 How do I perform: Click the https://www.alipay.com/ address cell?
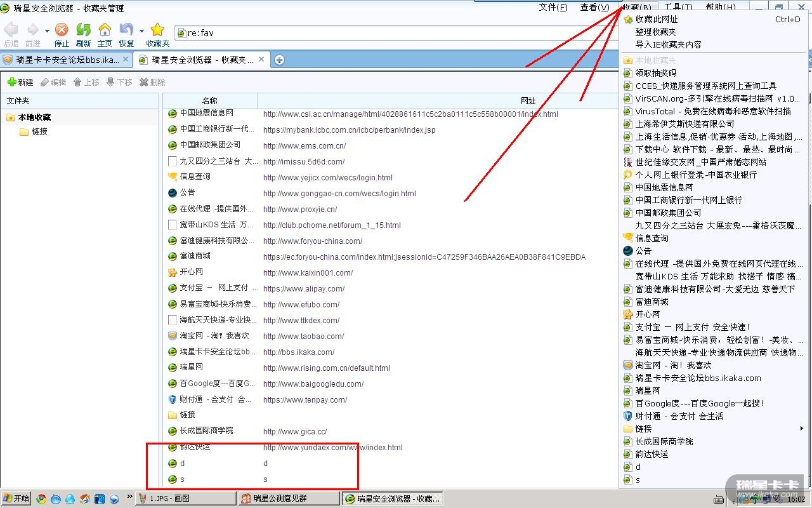[x=304, y=289]
